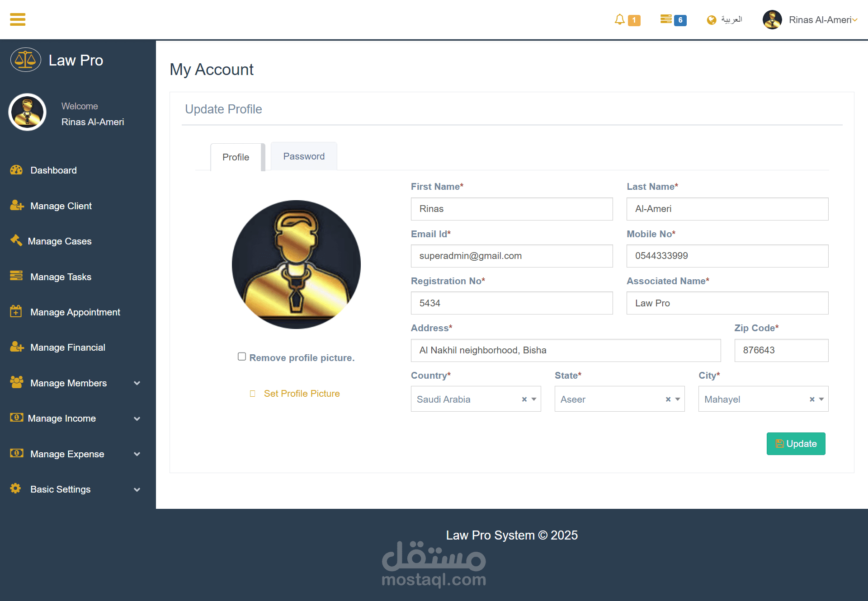Viewport: 868px width, 601px height.
Task: Click the Manage Appointment calendar icon
Action: tap(16, 311)
